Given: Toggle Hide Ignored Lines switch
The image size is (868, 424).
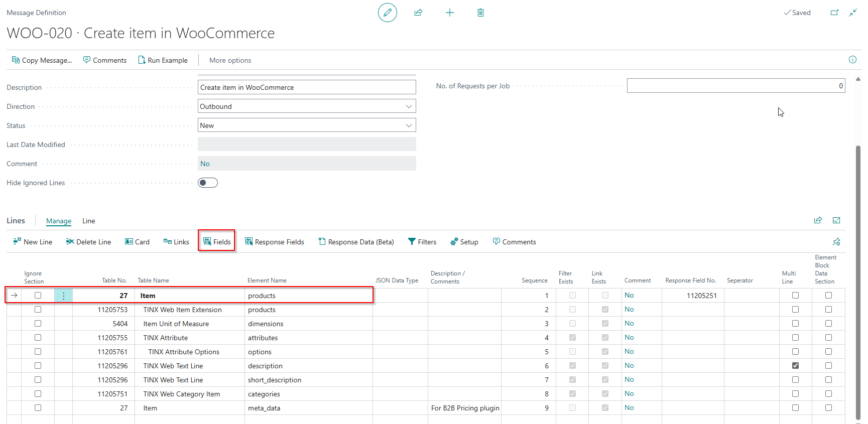Looking at the screenshot, I should pyautogui.click(x=208, y=183).
